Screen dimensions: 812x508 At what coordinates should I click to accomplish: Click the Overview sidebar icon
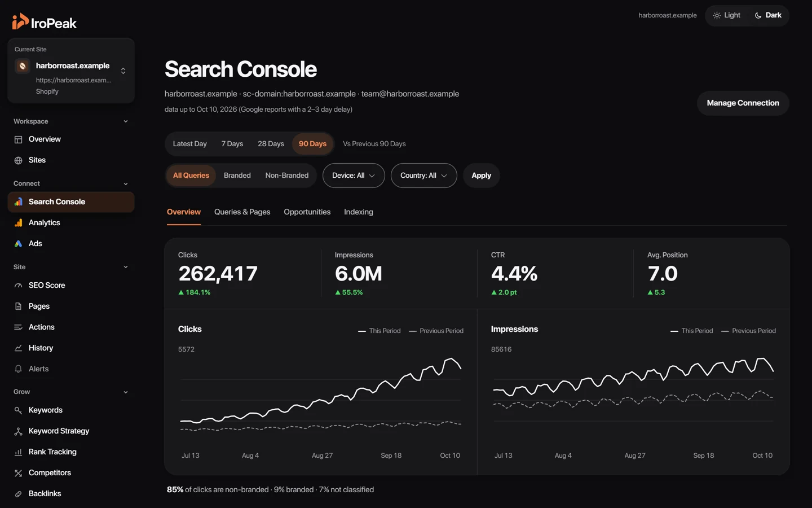coord(18,139)
